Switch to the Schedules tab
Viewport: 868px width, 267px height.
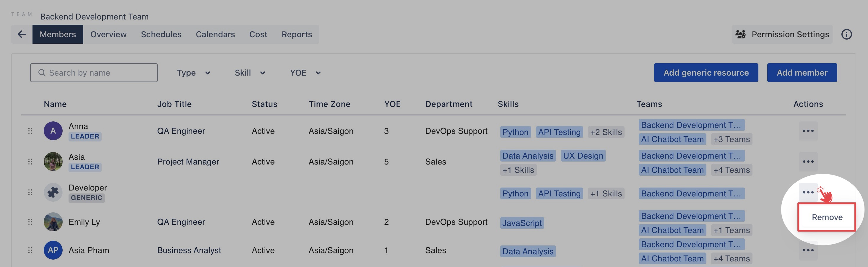tap(161, 34)
